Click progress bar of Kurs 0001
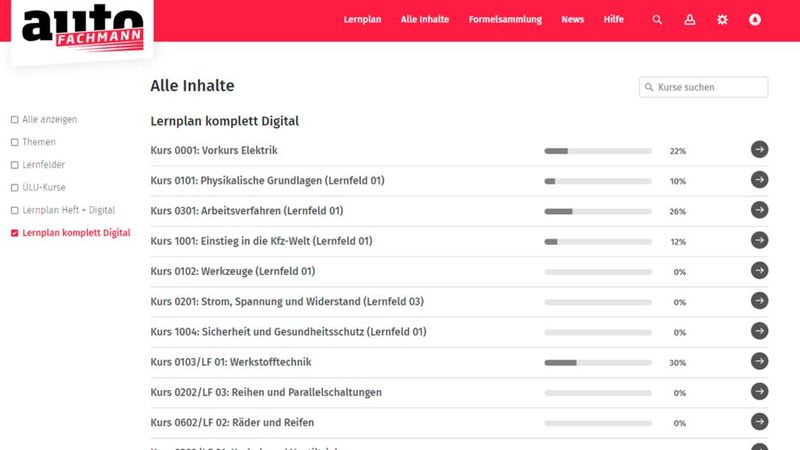The height and width of the screenshot is (450, 800). pyautogui.click(x=598, y=151)
